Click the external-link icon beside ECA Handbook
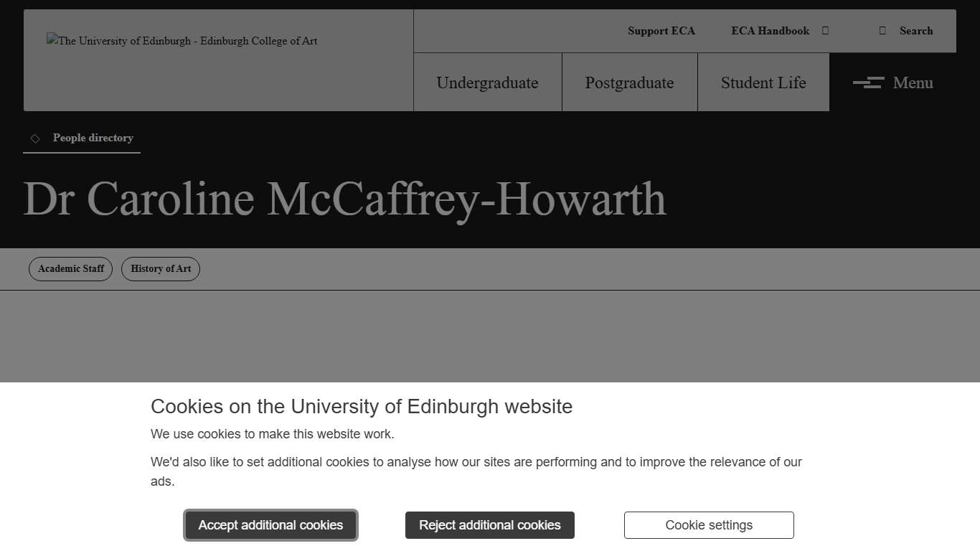980x551 pixels. pos(825,31)
